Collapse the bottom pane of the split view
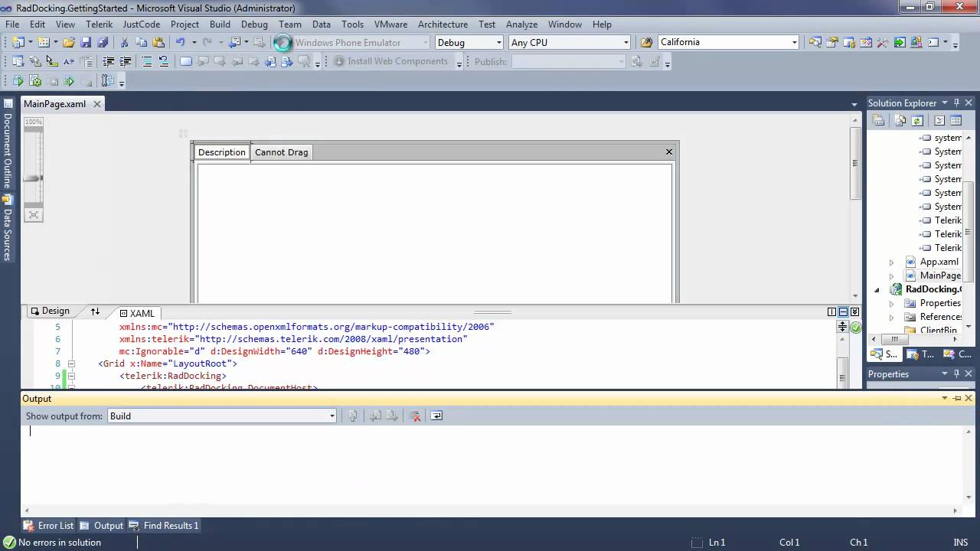 pyautogui.click(x=854, y=311)
